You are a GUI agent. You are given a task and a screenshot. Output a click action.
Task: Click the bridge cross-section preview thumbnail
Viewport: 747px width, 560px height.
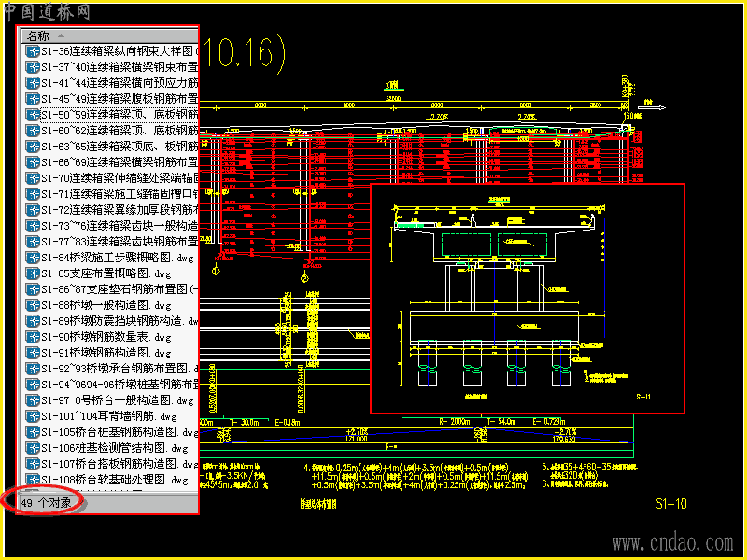(528, 299)
